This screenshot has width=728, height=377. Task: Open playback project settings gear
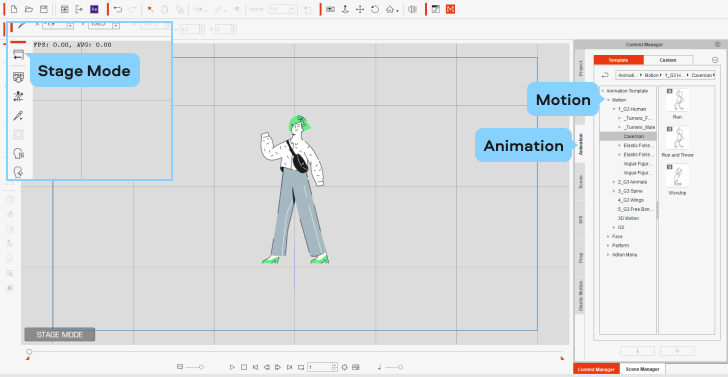pyautogui.click(x=344, y=367)
